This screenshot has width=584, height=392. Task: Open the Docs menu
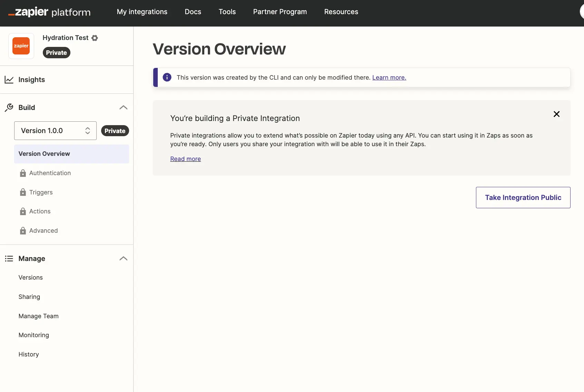tap(193, 12)
